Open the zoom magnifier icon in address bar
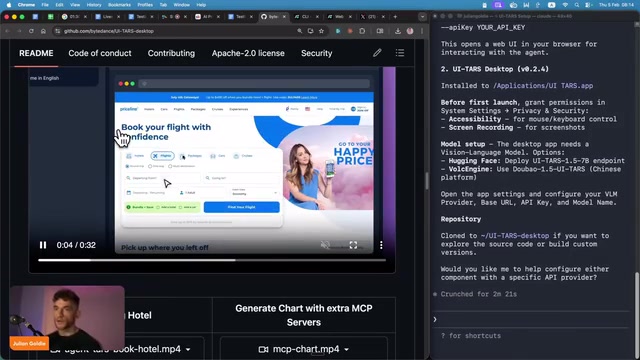 click(x=300, y=31)
